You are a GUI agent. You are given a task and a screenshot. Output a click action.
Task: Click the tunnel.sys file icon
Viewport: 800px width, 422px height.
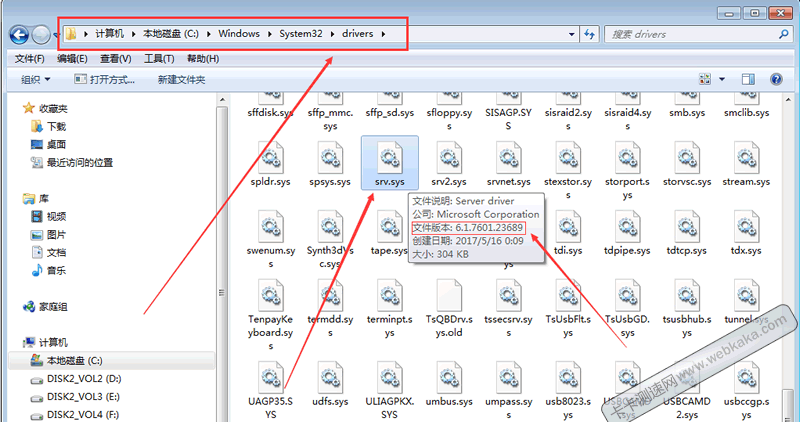point(746,297)
